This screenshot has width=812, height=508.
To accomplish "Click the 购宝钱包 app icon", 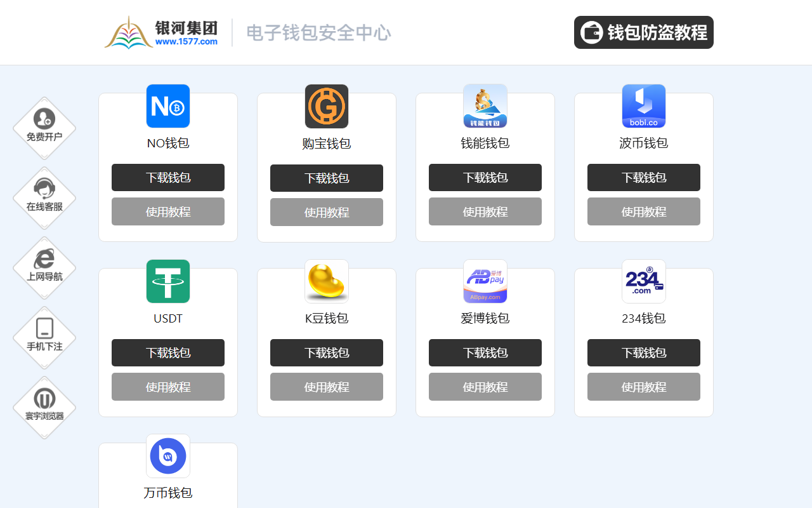I will pos(327,106).
